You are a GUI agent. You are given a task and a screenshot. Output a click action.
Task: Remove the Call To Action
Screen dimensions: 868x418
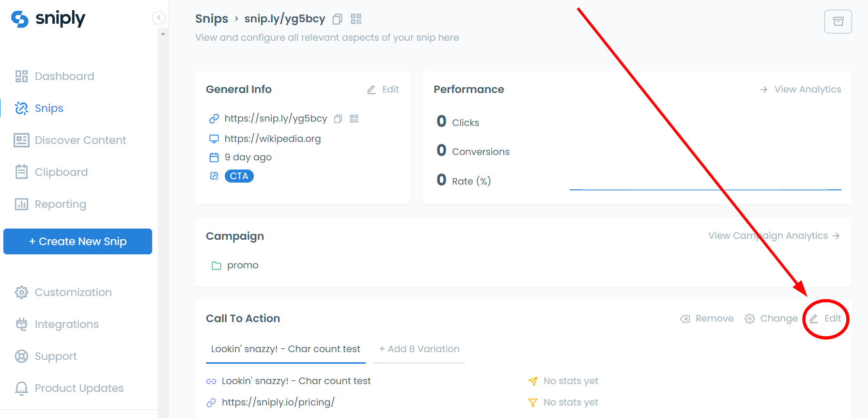point(707,319)
